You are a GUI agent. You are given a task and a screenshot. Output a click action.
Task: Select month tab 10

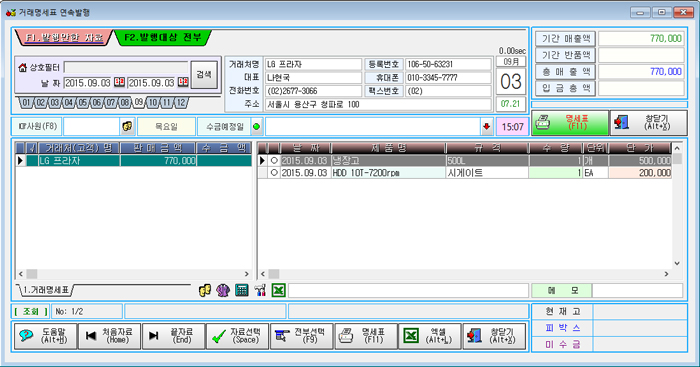click(x=153, y=103)
